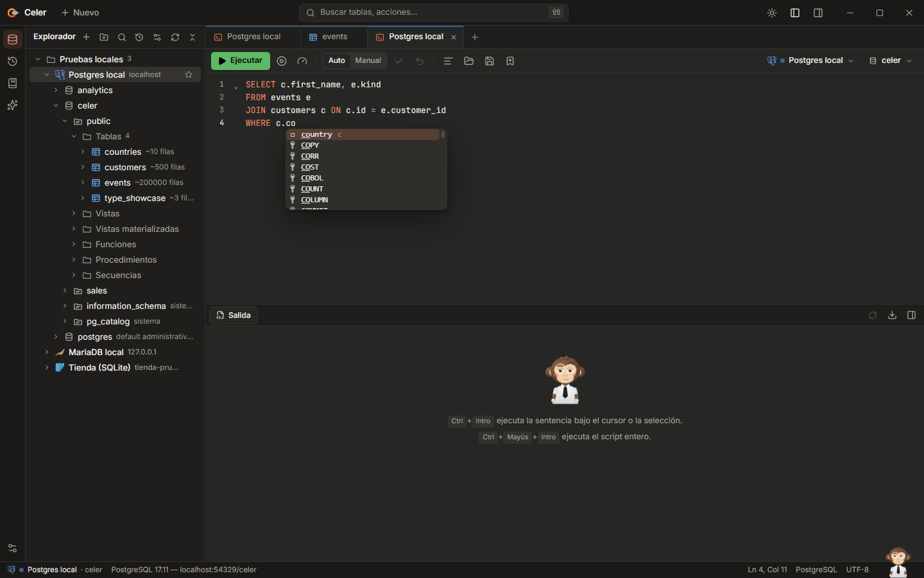The width and height of the screenshot is (924, 578).
Task: Click the Nuevo button in title bar
Action: [80, 13]
